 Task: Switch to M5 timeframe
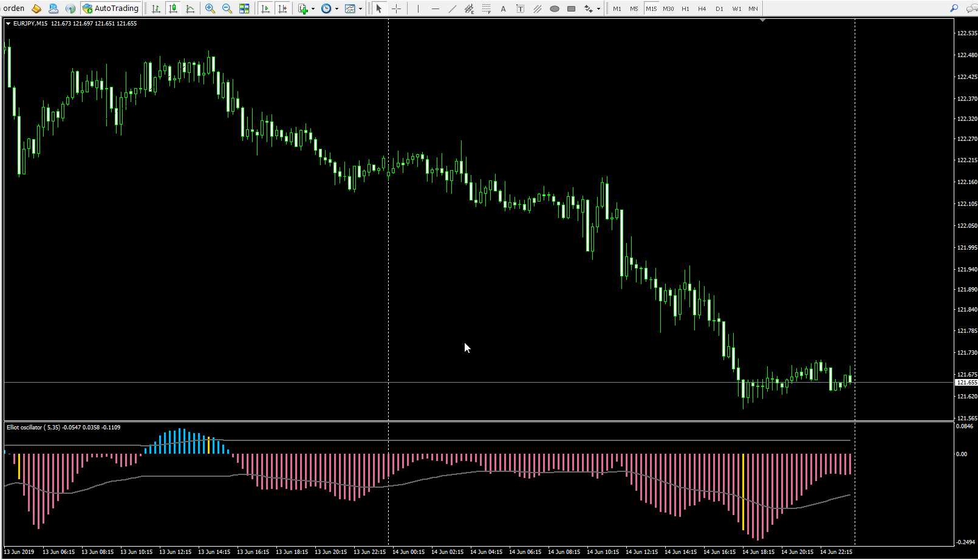coord(634,9)
